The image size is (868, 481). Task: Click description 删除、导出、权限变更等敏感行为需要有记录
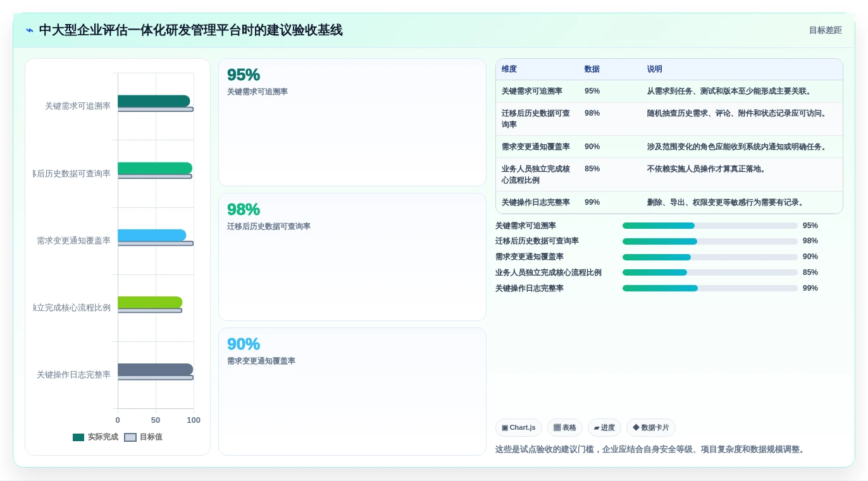726,203
